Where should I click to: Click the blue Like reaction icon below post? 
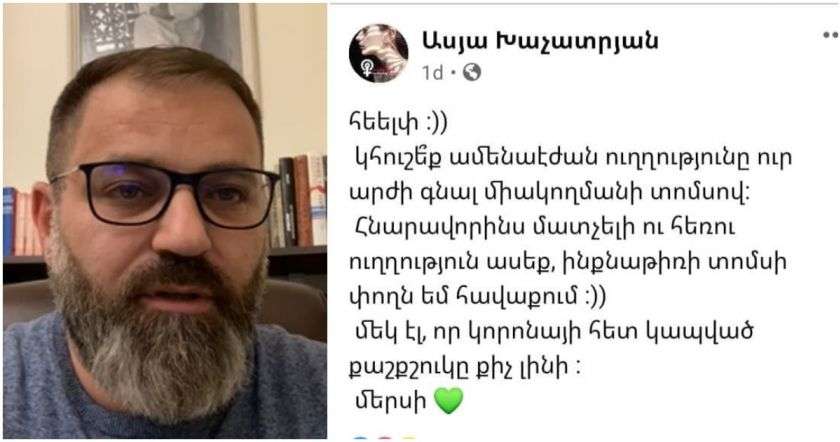pos(360,439)
